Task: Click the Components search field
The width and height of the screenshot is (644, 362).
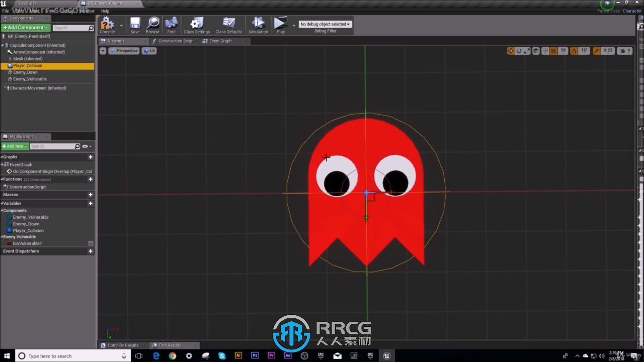Action: (73, 28)
